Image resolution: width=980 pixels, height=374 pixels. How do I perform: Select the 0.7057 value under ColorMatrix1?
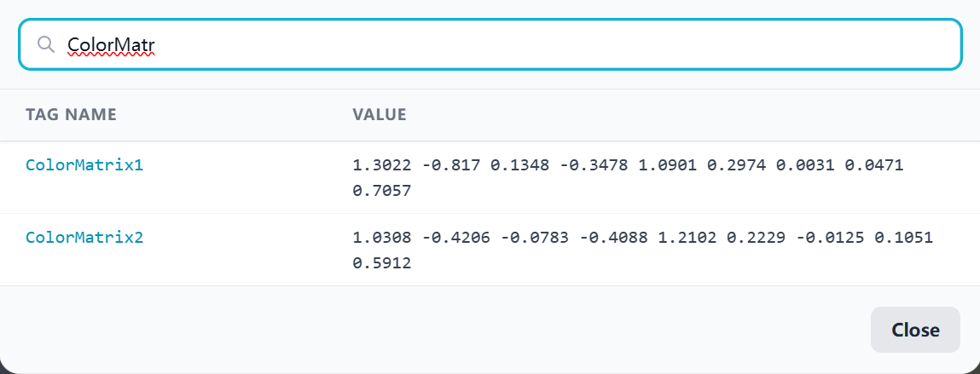tap(381, 192)
